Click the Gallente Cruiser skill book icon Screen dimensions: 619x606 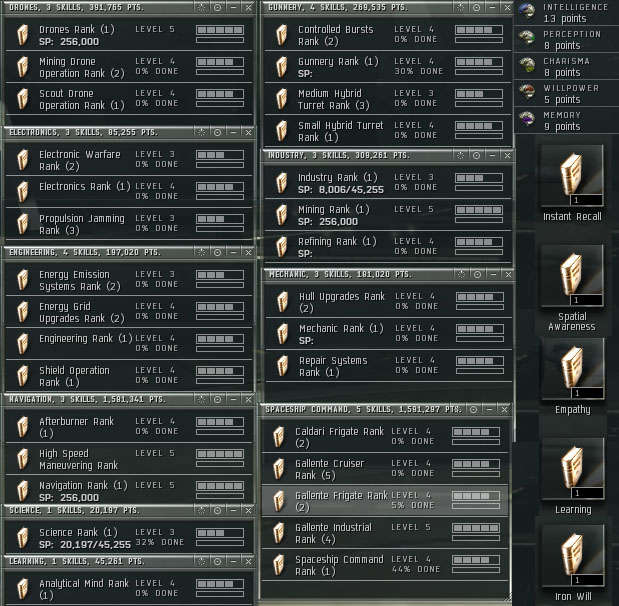tap(279, 469)
